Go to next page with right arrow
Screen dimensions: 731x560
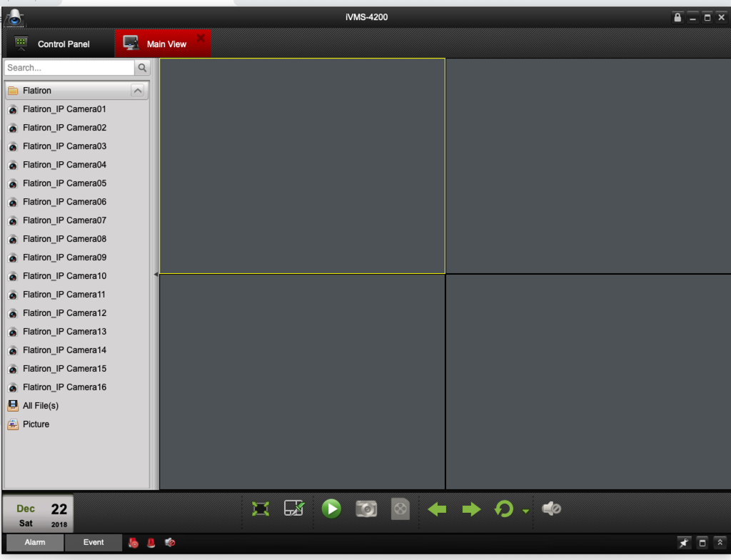[471, 509]
